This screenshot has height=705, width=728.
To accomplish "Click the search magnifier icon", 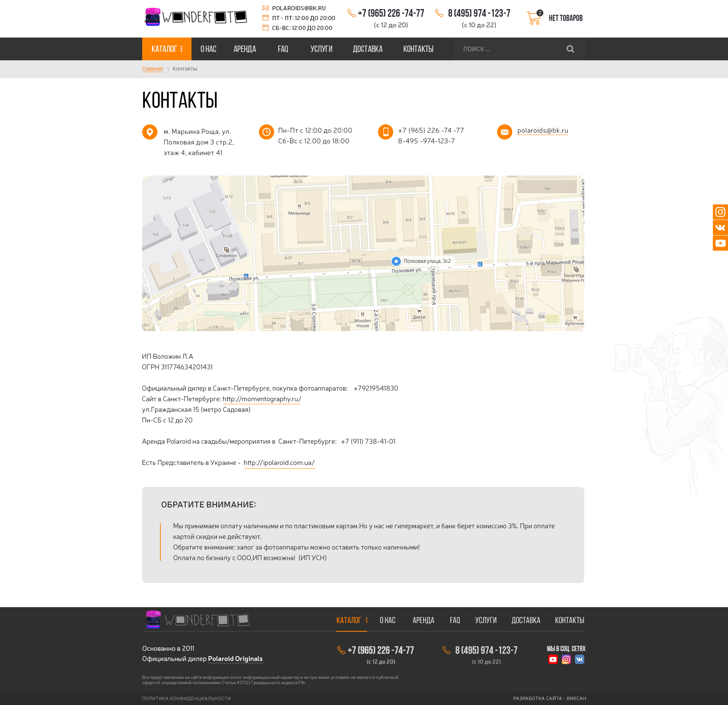I will pyautogui.click(x=570, y=49).
